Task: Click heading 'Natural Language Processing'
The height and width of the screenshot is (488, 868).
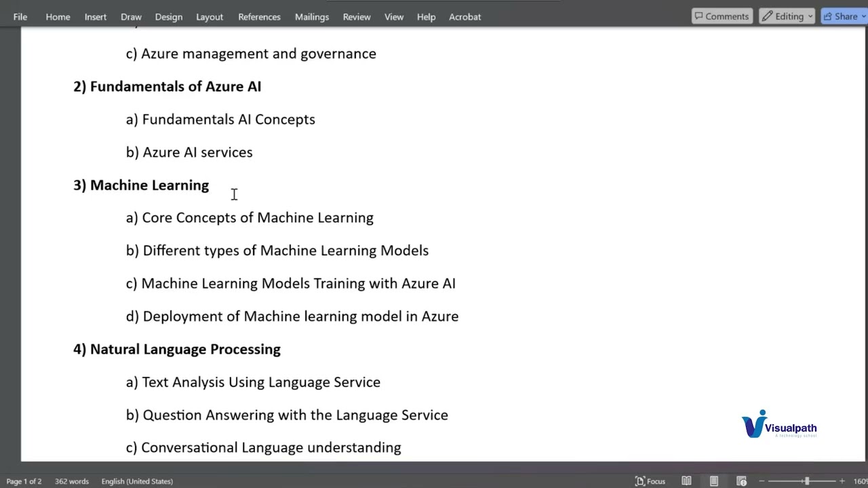Action: point(185,350)
